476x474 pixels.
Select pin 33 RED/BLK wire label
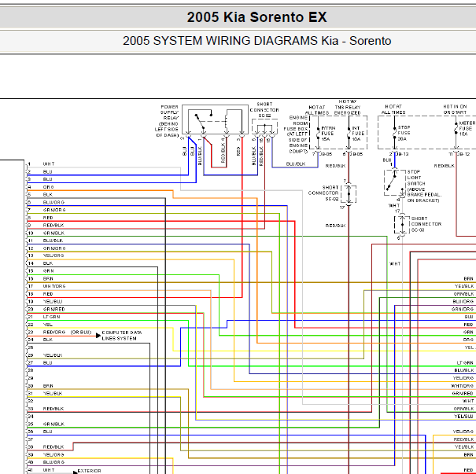[x=54, y=409]
